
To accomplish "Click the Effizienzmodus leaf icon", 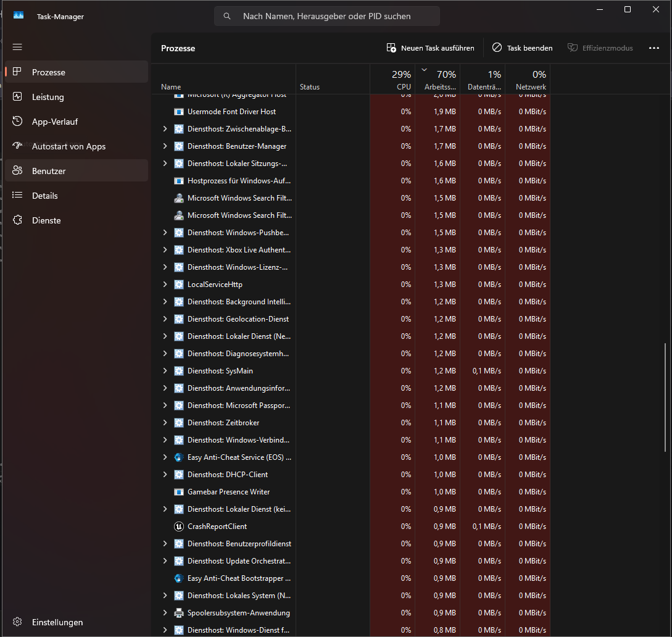I will click(x=573, y=48).
